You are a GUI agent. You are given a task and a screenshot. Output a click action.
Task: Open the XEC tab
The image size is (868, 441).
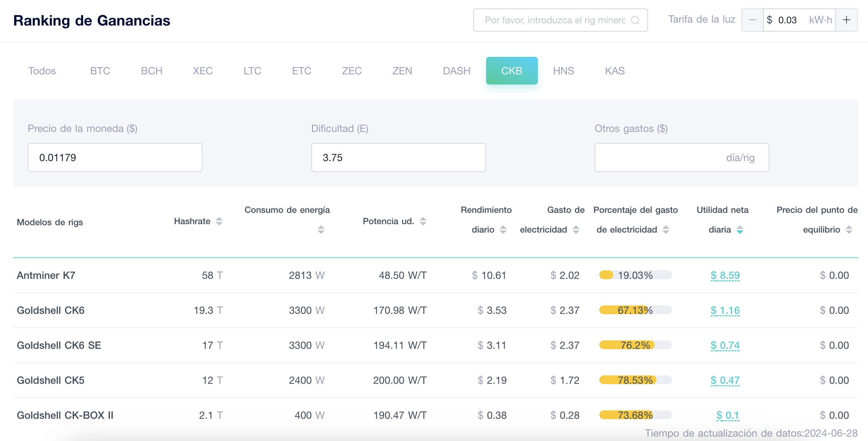click(x=203, y=71)
